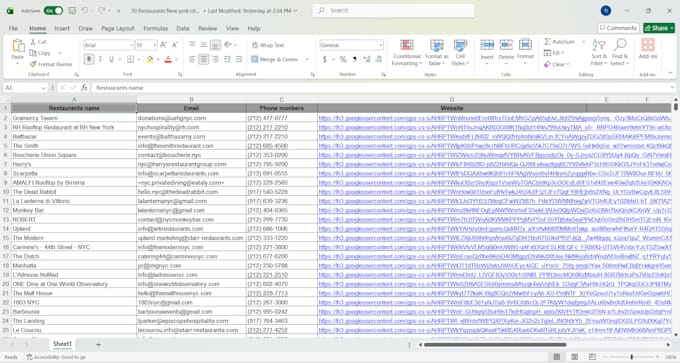Switch to the Insert tab
680x363 pixels.
[62, 29]
